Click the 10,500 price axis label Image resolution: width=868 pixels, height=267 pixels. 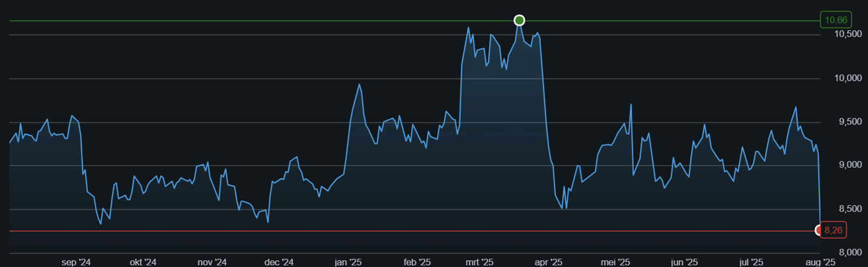(x=848, y=34)
